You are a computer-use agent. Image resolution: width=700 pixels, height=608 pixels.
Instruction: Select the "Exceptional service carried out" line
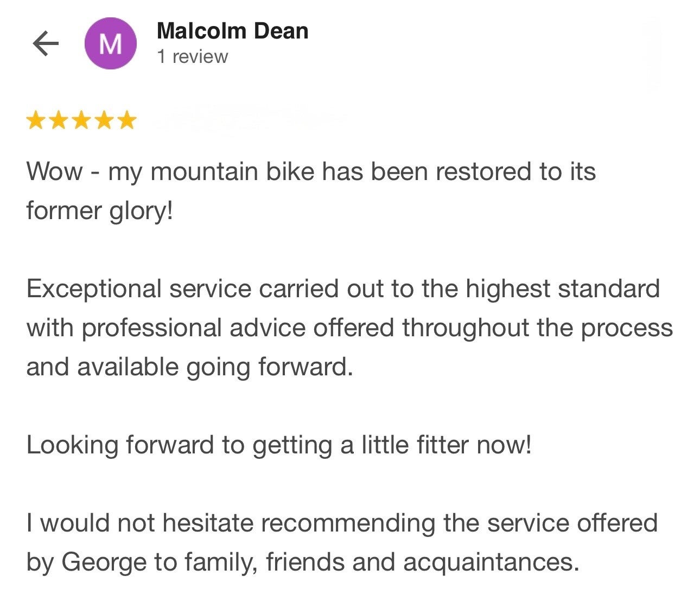(343, 289)
